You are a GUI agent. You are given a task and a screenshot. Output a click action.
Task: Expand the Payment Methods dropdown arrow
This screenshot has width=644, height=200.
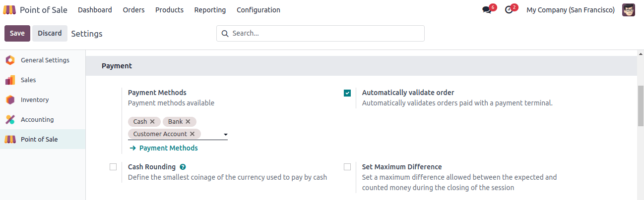pyautogui.click(x=225, y=134)
